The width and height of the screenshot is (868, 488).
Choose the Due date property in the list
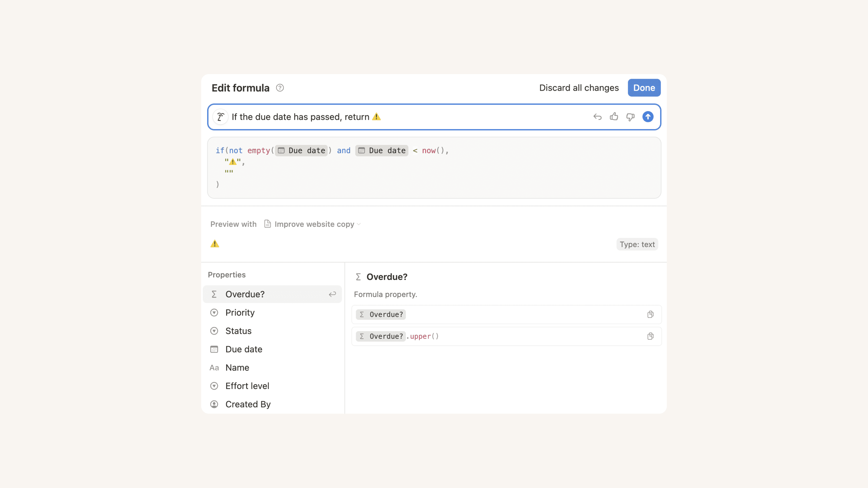point(244,349)
